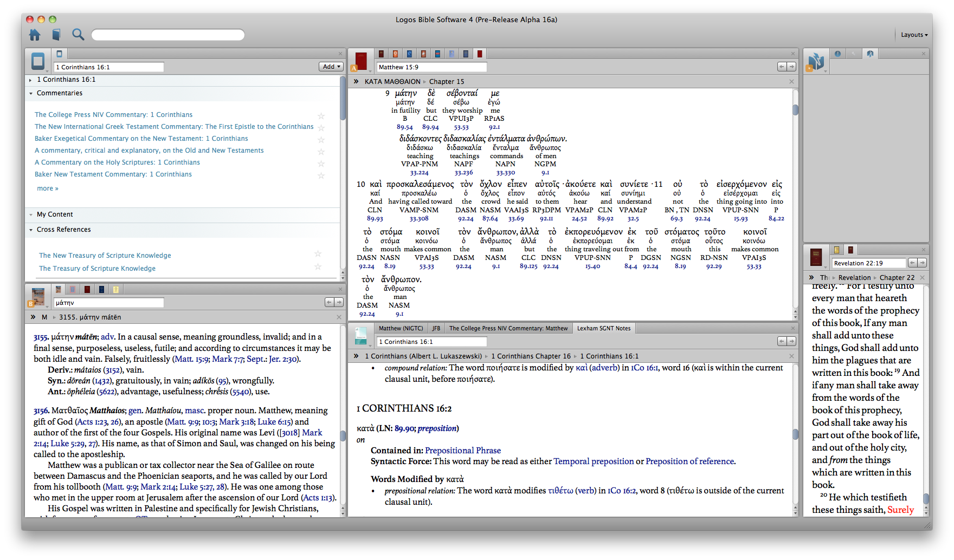Screen dimensions: 954x560
Task: Switch to the Matthew (NIGTC) tab
Action: (401, 328)
